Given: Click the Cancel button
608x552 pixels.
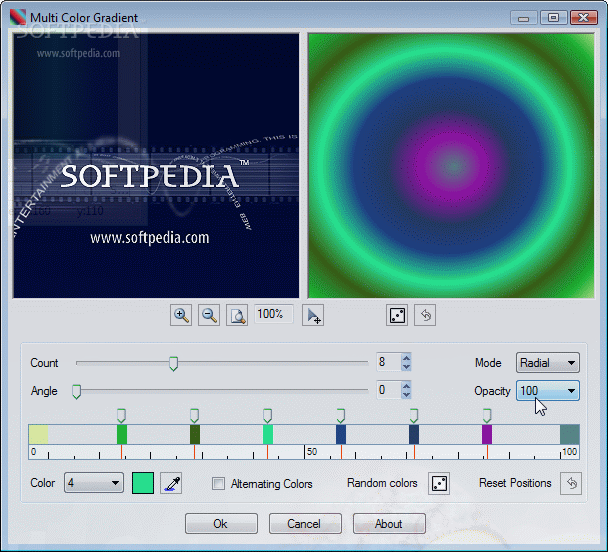Looking at the screenshot, I should pyautogui.click(x=305, y=524).
